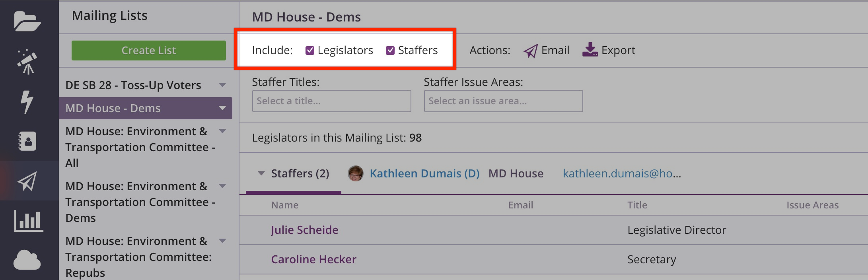Uncheck the Legislators checkbox
868x280 pixels.
coord(310,51)
